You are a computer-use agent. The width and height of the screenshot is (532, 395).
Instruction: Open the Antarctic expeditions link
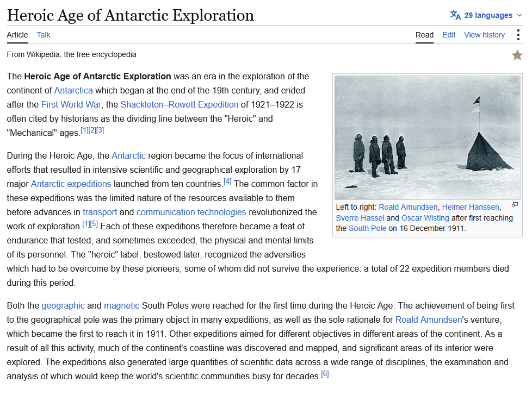pos(71,184)
